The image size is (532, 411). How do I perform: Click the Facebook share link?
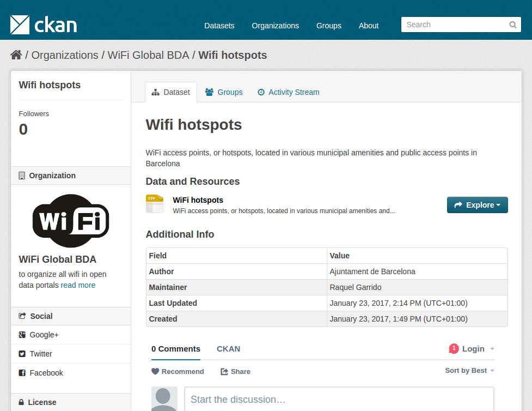point(46,373)
